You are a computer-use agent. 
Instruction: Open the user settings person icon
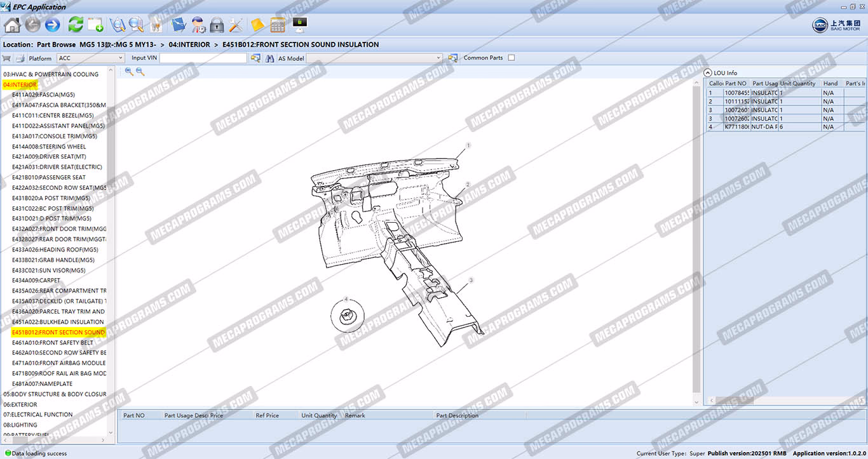[198, 25]
